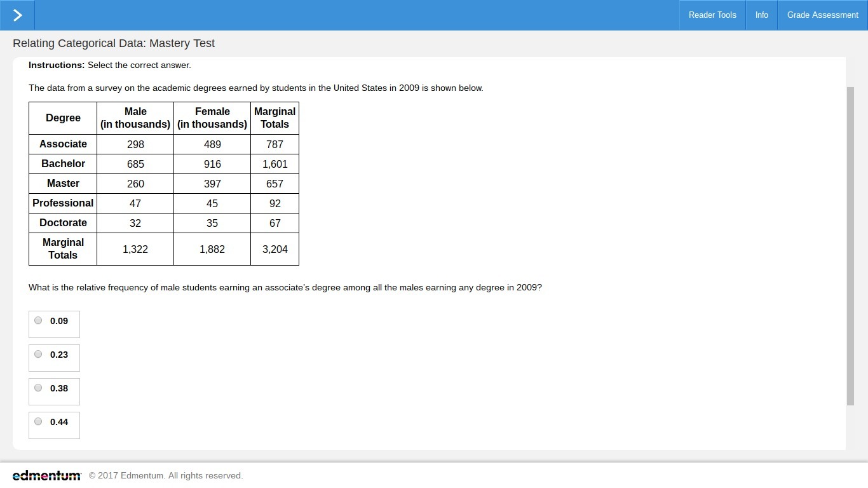Click the Bachelor female value 916
The image size is (868, 488).
[212, 164]
